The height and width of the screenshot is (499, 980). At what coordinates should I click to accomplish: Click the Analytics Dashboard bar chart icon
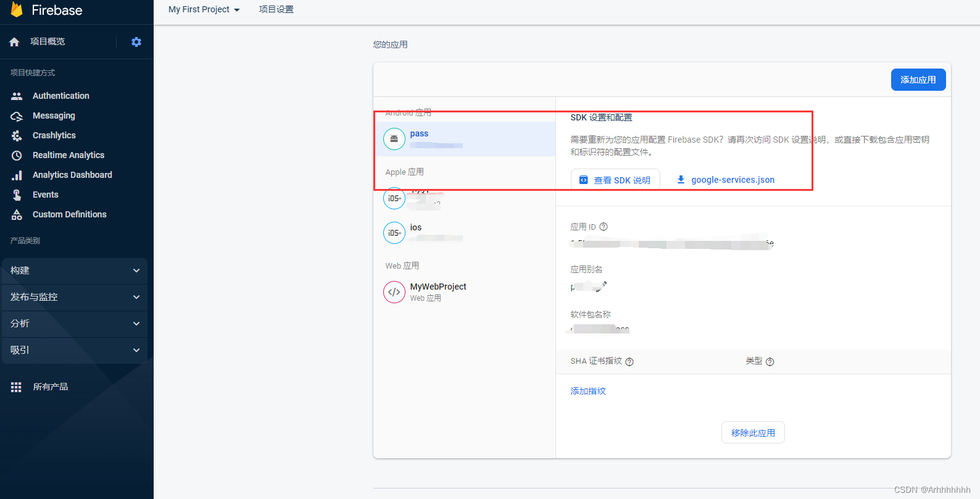pyautogui.click(x=17, y=175)
